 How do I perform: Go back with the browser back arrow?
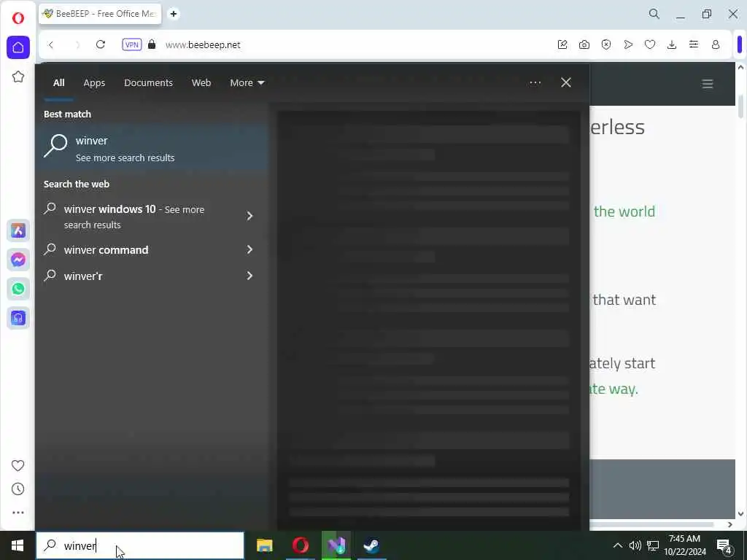point(51,44)
